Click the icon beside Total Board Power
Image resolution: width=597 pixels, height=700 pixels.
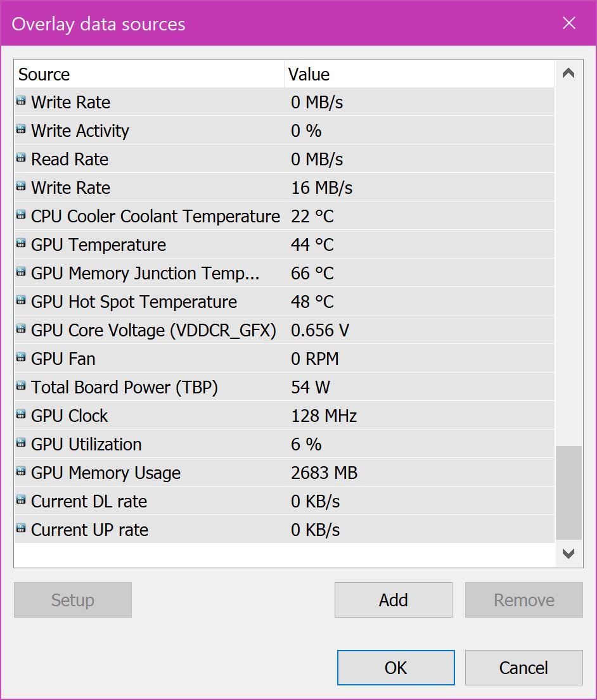(x=21, y=386)
